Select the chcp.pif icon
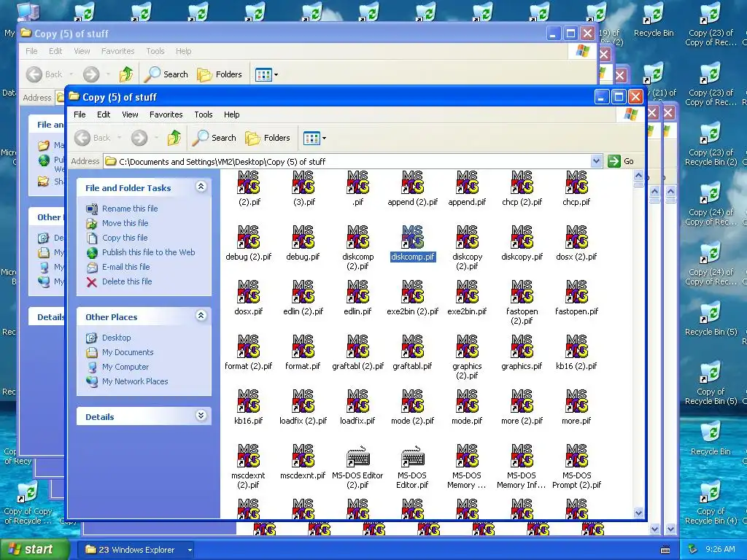This screenshot has height=560, width=747. tap(576, 183)
